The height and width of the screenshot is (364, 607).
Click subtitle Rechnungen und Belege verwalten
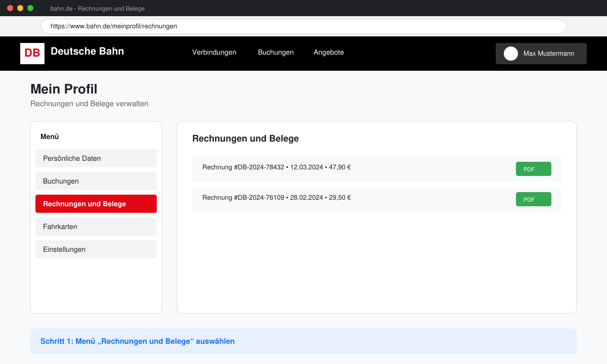[x=90, y=104]
